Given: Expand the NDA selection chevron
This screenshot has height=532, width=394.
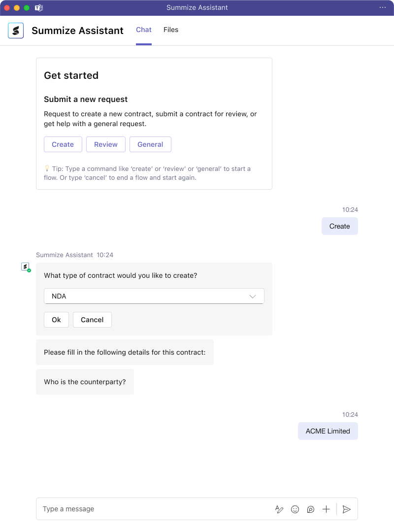Looking at the screenshot, I should [253, 296].
